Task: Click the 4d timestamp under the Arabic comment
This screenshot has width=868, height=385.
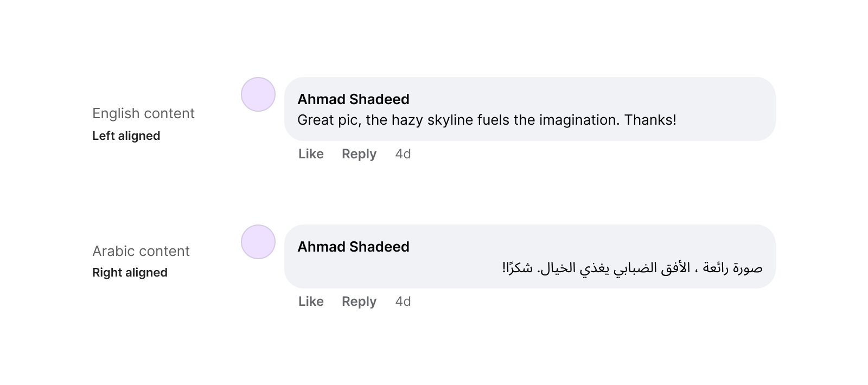Action: tap(403, 301)
